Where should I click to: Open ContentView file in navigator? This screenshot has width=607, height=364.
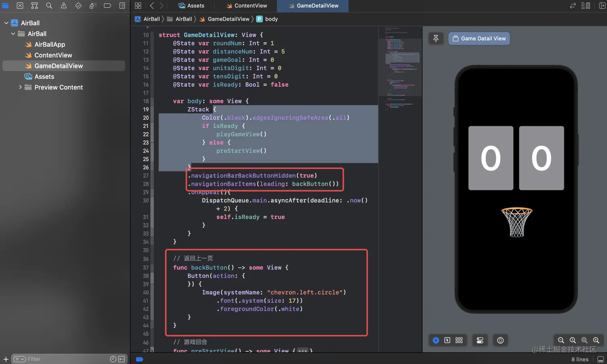[53, 55]
